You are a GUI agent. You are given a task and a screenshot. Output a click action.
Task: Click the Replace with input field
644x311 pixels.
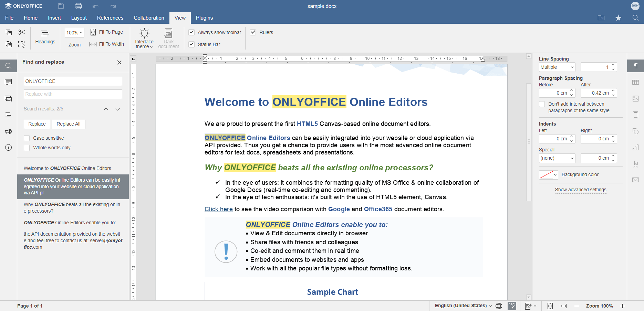click(73, 94)
